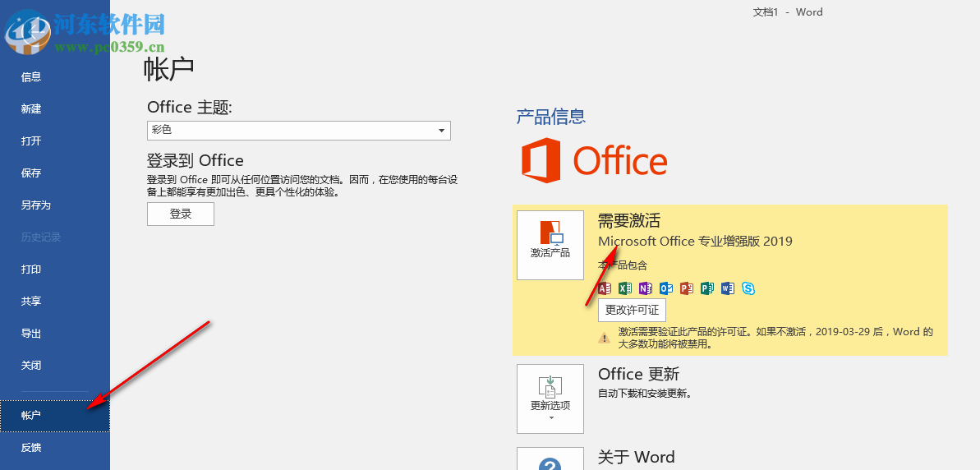The height and width of the screenshot is (470, 980).
Task: Click the 关于 Word heading
Action: coord(637,457)
